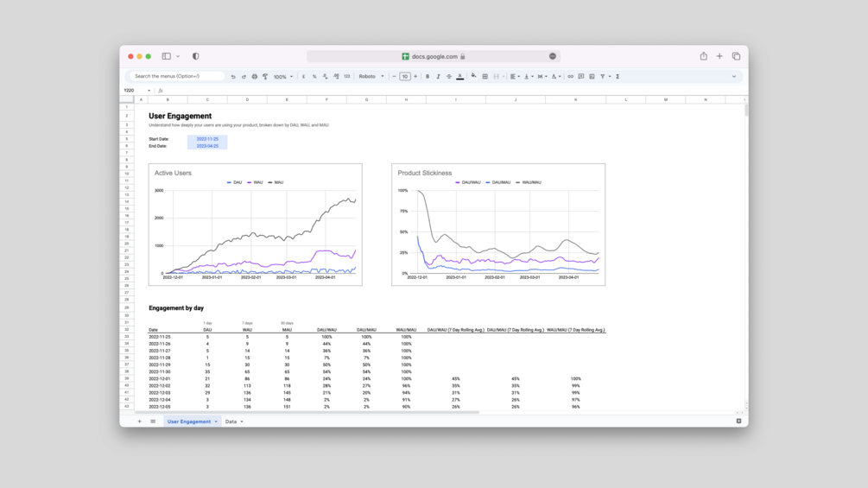The image size is (868, 488).
Task: Open the Roboto font dropdown
Action: click(371, 76)
